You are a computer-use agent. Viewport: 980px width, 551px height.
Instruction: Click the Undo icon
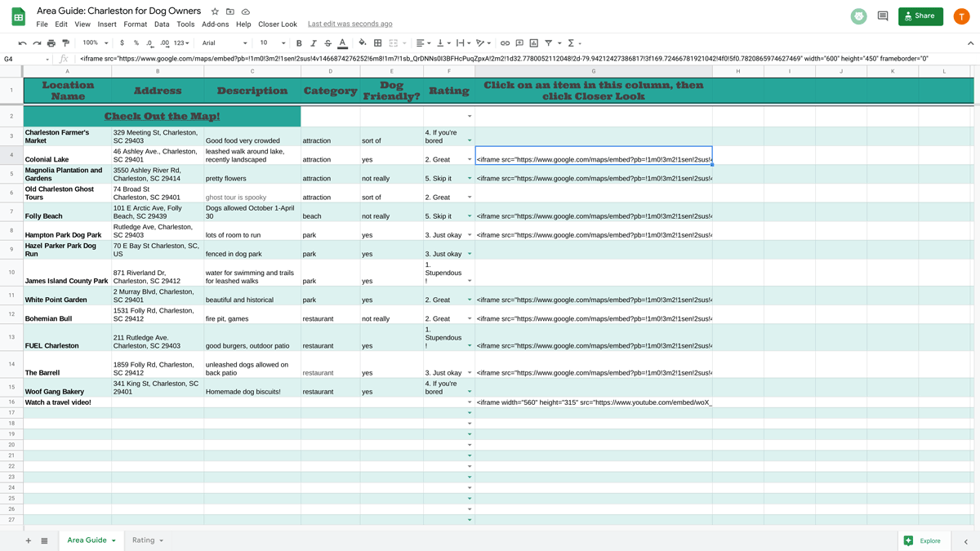coord(22,43)
